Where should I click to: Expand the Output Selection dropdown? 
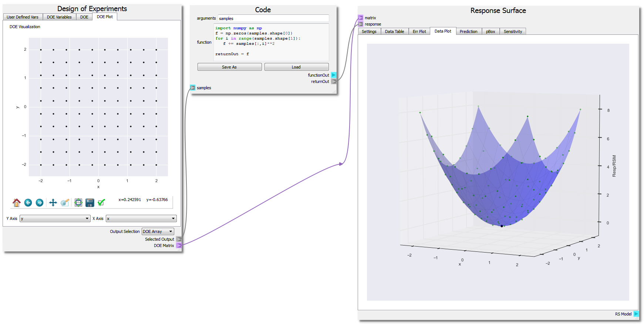158,231
